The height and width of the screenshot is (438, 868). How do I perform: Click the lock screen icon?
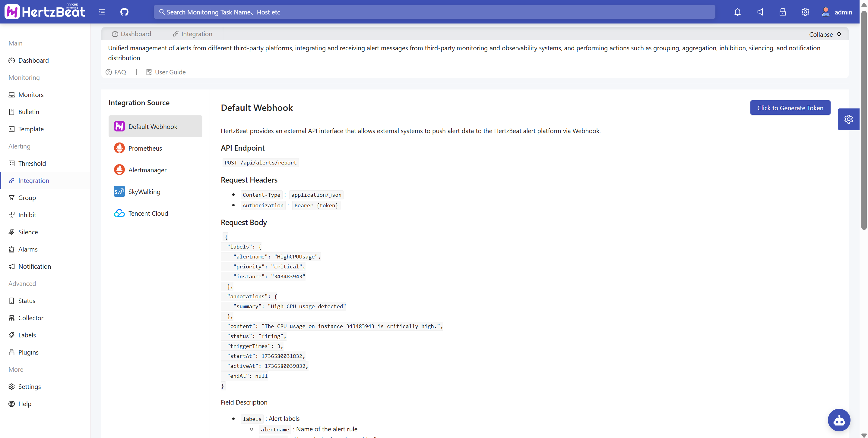782,12
